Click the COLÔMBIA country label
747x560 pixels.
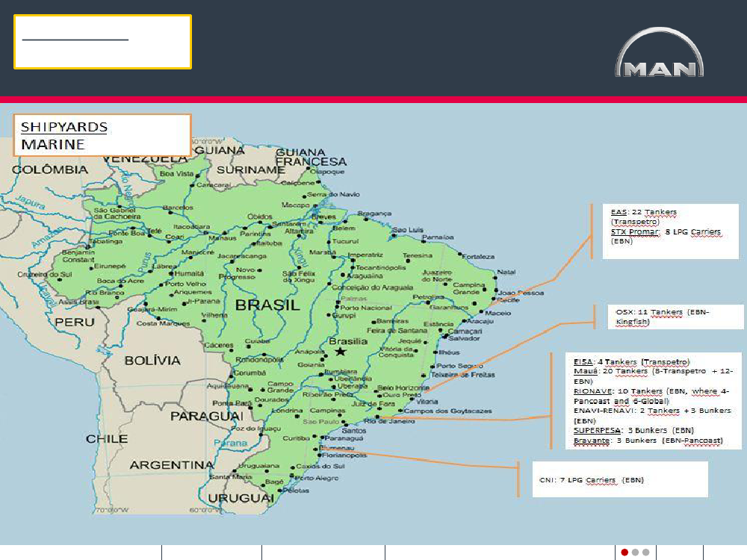pyautogui.click(x=50, y=169)
